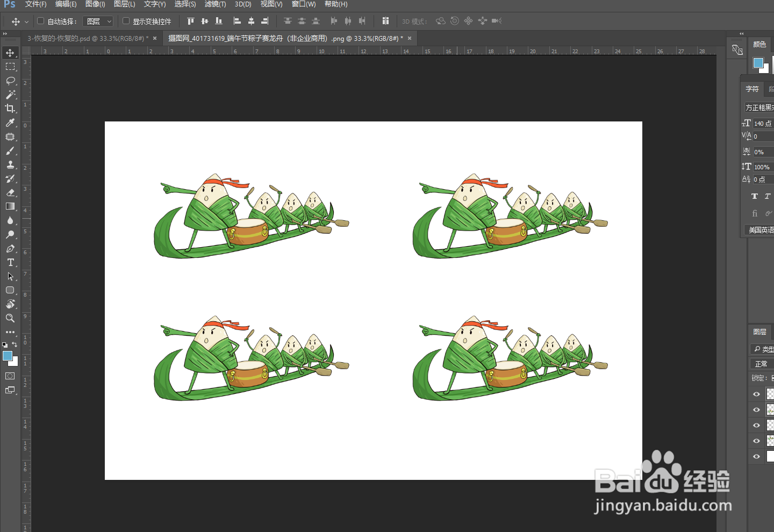The width and height of the screenshot is (774, 532).
Task: Select the Move tool in the toolbox
Action: tap(10, 53)
